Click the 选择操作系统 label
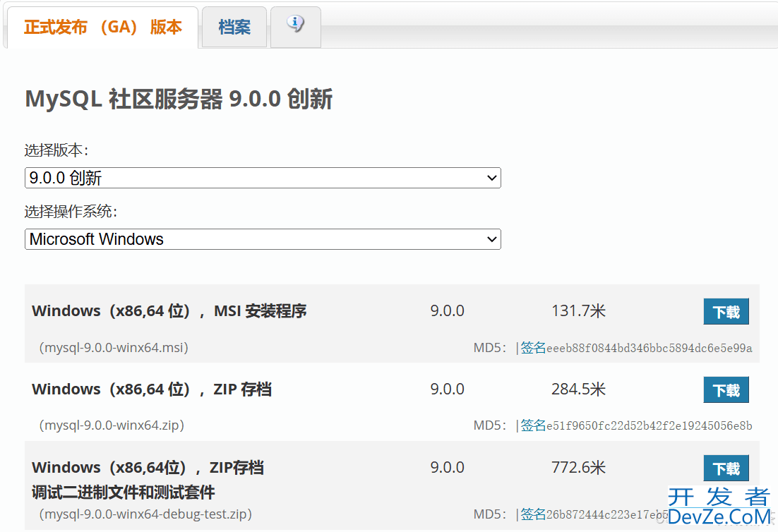This screenshot has height=532, width=778. tap(71, 211)
